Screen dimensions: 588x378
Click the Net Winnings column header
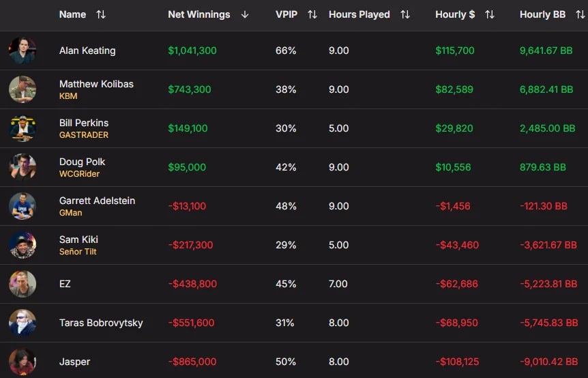[x=199, y=14]
